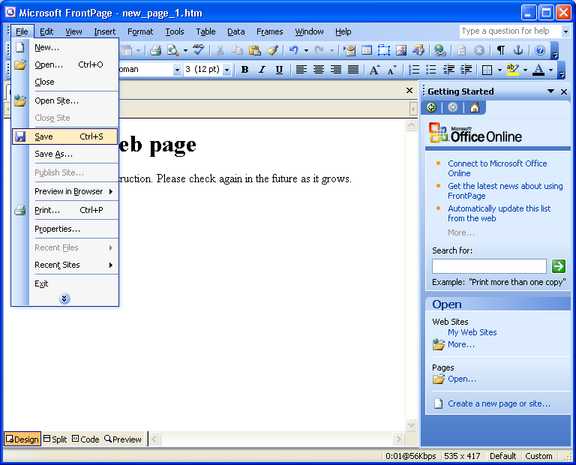Switch to Code view tab
The image size is (576, 465).
85,439
